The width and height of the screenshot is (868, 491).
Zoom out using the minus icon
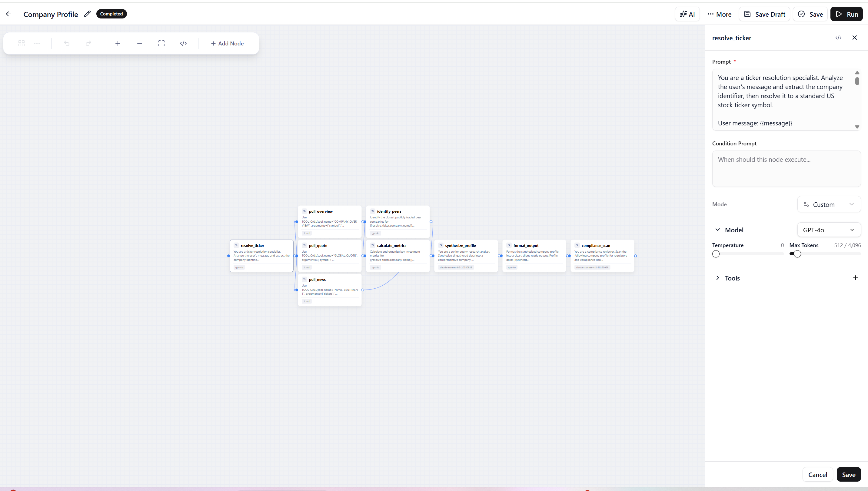coord(139,43)
